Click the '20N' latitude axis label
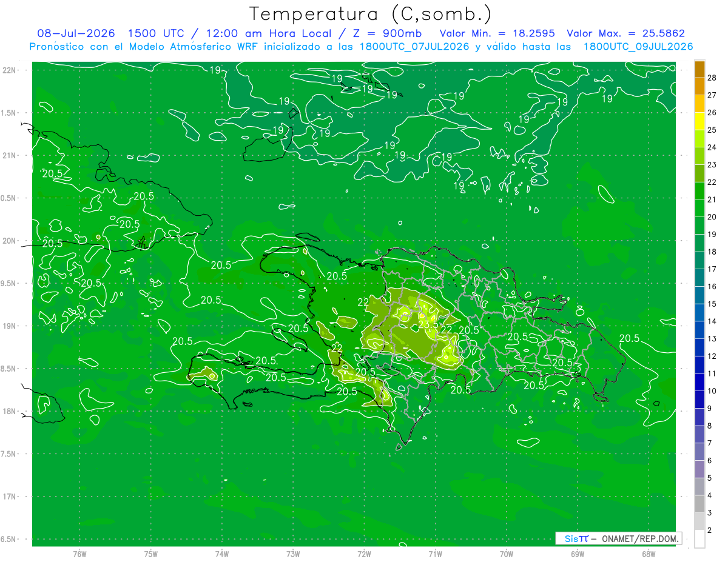Image resolution: width=728 pixels, height=562 pixels. click(10, 241)
